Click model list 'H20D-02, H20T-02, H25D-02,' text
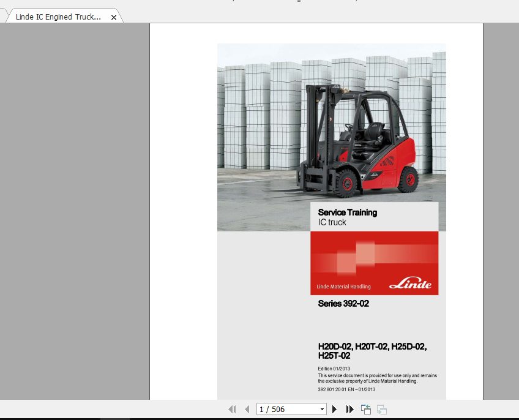This screenshot has width=519, height=420. [x=372, y=347]
